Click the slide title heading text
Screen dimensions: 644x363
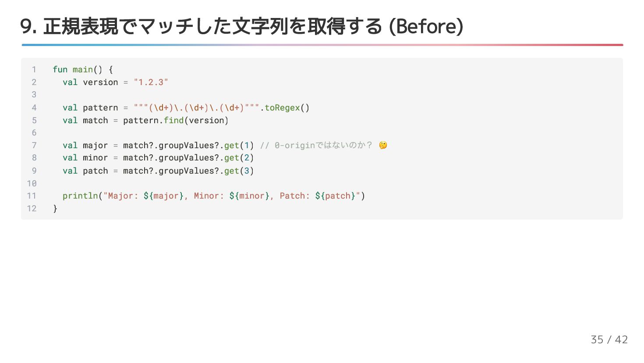pos(241,26)
